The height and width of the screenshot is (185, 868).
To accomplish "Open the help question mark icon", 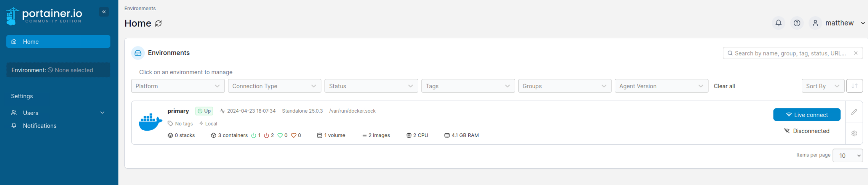I will pyautogui.click(x=797, y=23).
